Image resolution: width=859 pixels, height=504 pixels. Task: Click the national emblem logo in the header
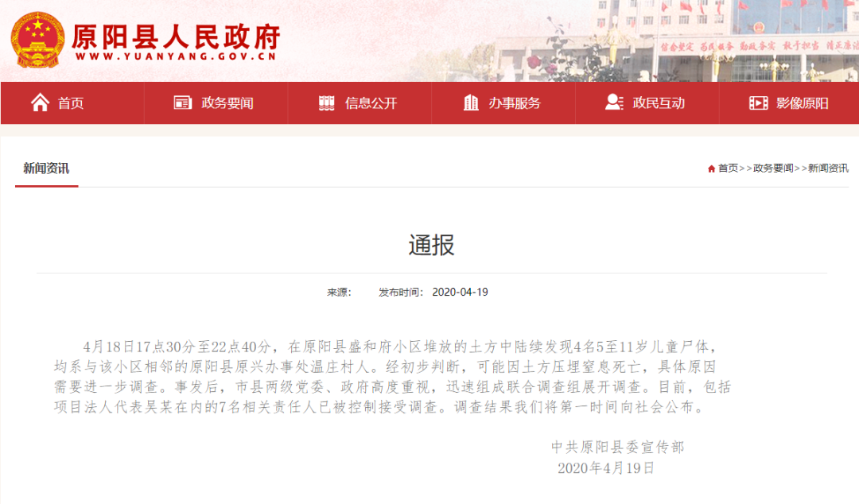tap(37, 40)
